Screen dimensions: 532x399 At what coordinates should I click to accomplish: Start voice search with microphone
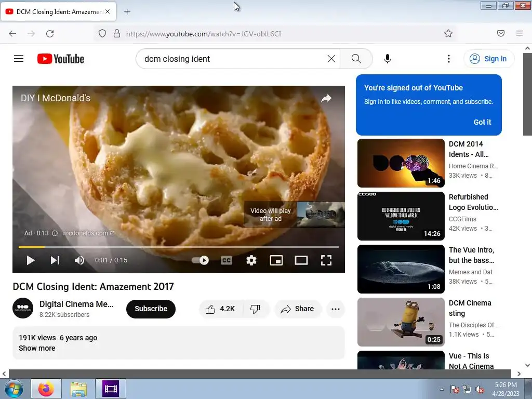point(387,59)
